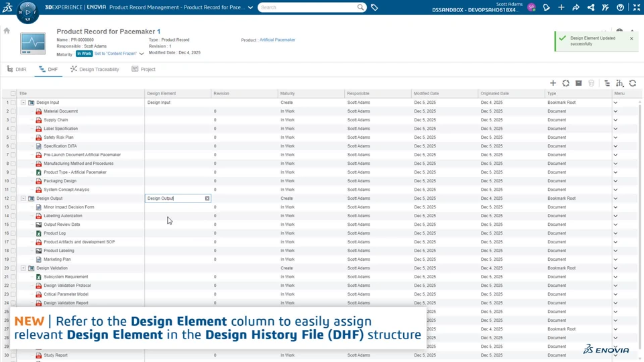This screenshot has height=362, width=644.
Task: Collapse the Design Output node
Action: pyautogui.click(x=23, y=198)
